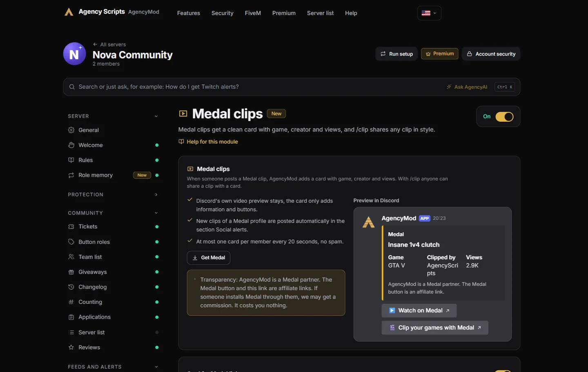
Task: Click the Run setup button
Action: click(396, 54)
